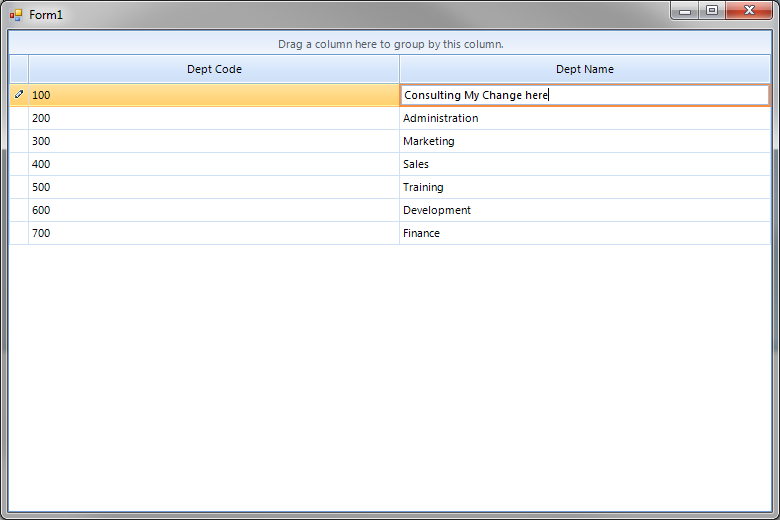Select the Finance department name cell
780x520 pixels.
click(x=585, y=232)
